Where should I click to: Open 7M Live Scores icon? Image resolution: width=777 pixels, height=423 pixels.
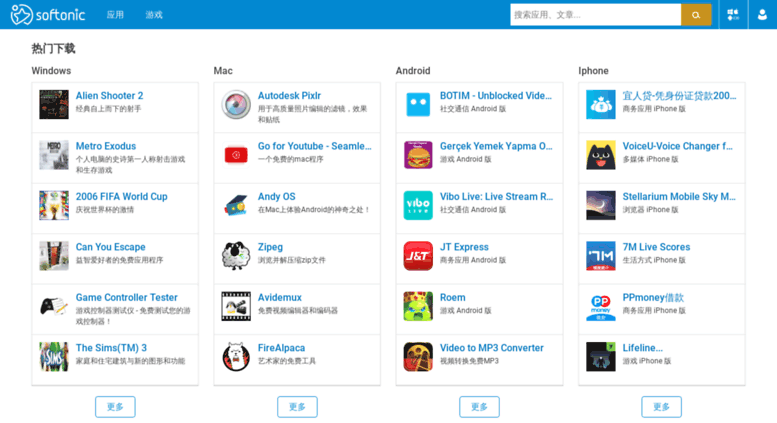pos(601,256)
